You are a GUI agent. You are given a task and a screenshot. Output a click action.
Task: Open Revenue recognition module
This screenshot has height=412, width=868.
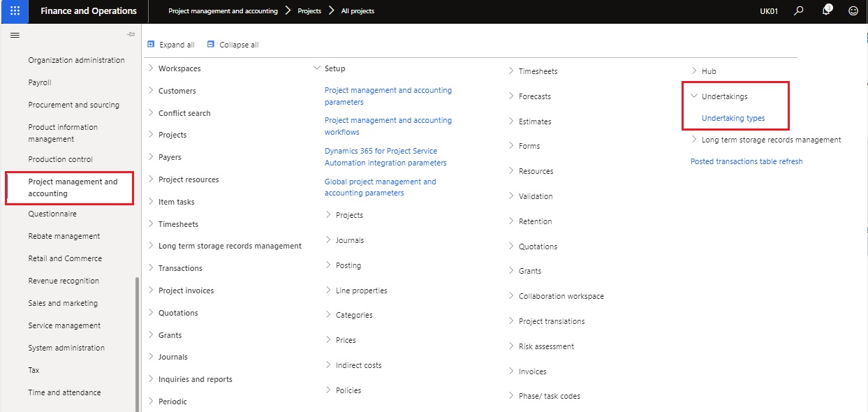coord(64,281)
